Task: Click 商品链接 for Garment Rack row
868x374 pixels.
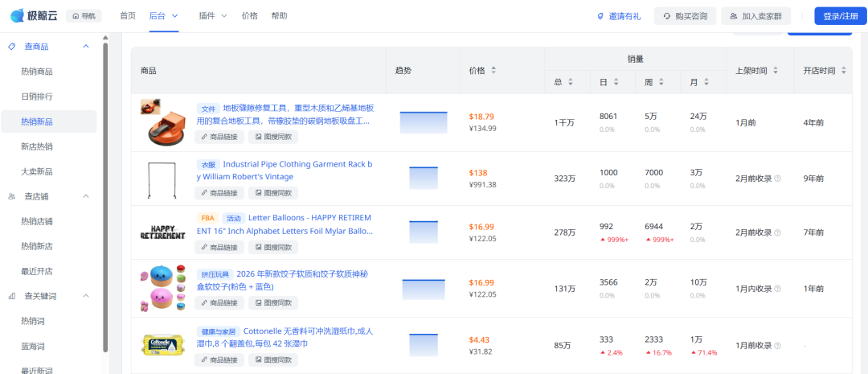Action: pyautogui.click(x=219, y=193)
